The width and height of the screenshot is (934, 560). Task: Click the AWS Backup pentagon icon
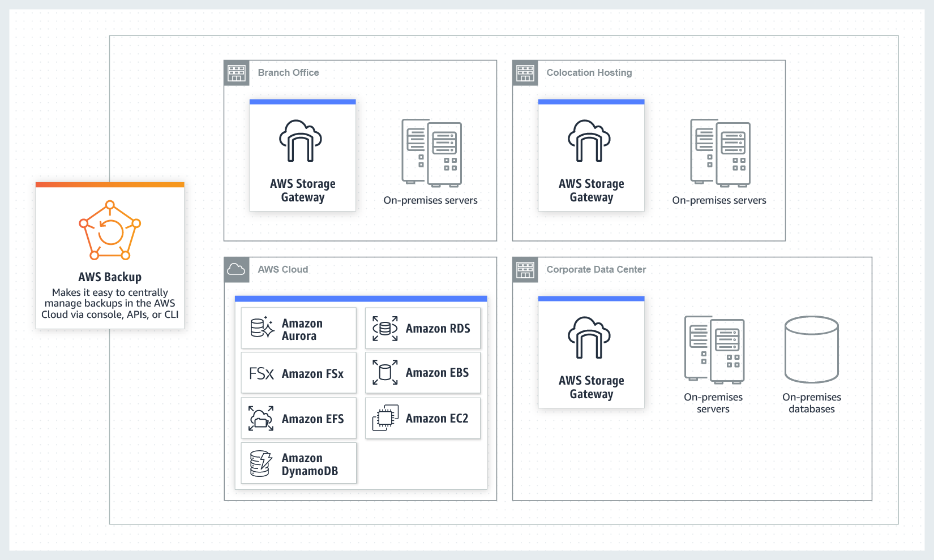click(110, 230)
